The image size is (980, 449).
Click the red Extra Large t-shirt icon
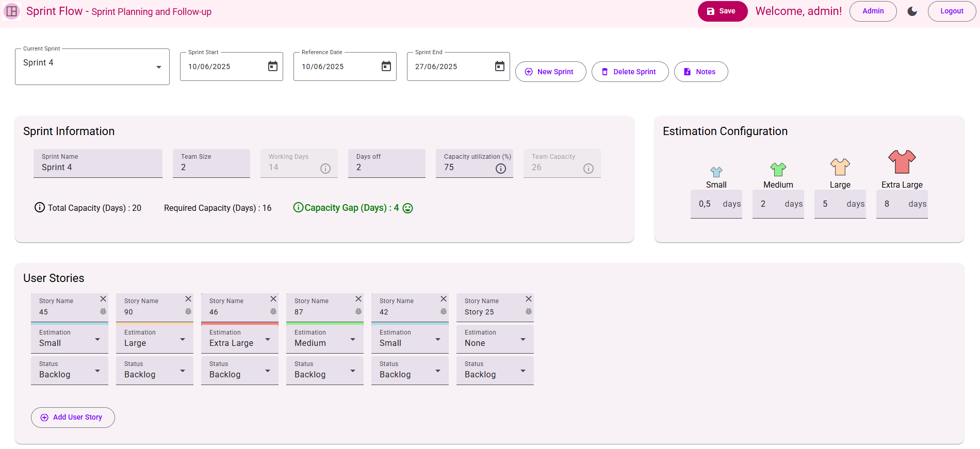coord(902,162)
